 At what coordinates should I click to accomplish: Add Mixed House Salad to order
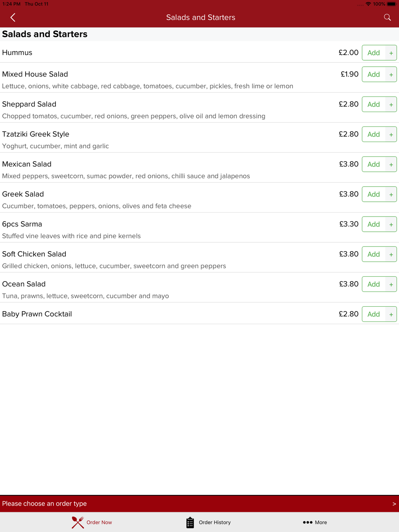pyautogui.click(x=374, y=75)
